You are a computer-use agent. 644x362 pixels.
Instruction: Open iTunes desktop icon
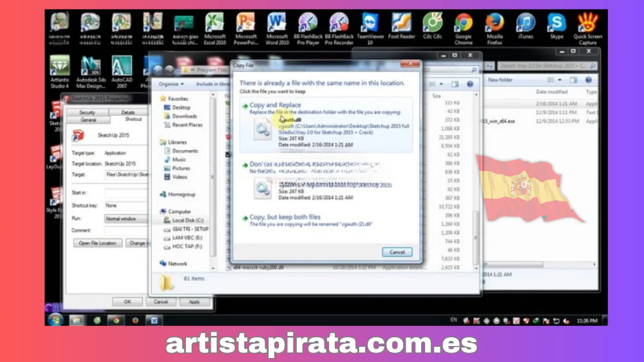[x=526, y=26]
